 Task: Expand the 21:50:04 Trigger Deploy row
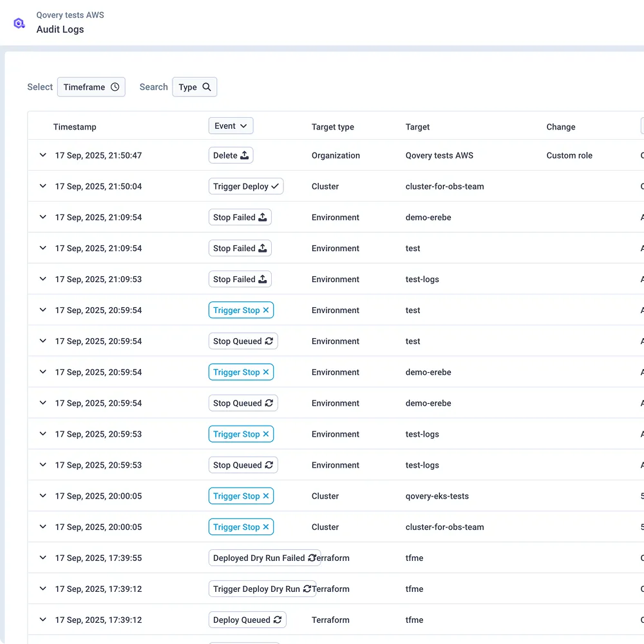[43, 185]
